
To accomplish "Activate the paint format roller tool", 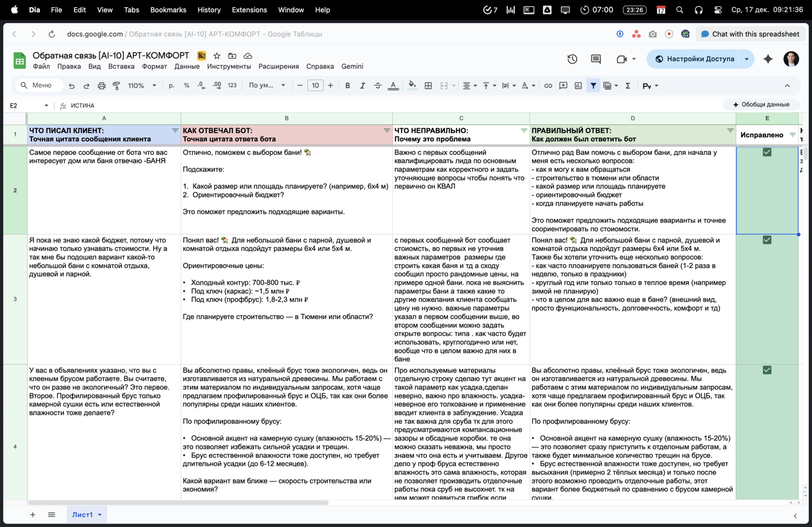I will click(116, 85).
